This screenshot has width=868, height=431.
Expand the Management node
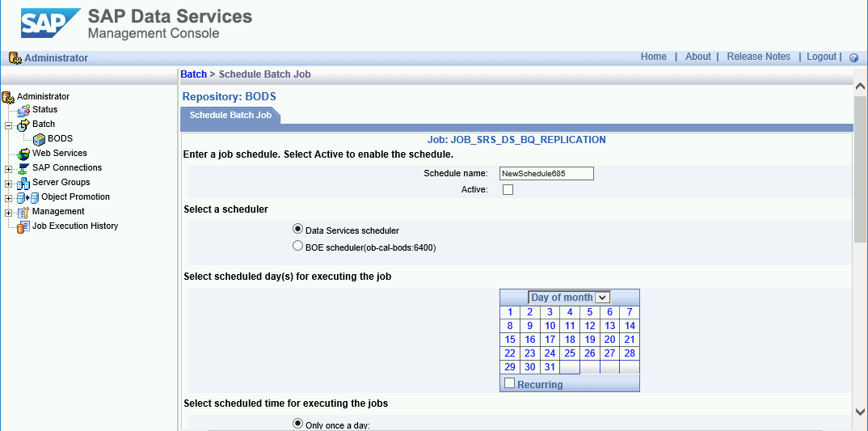(8, 213)
